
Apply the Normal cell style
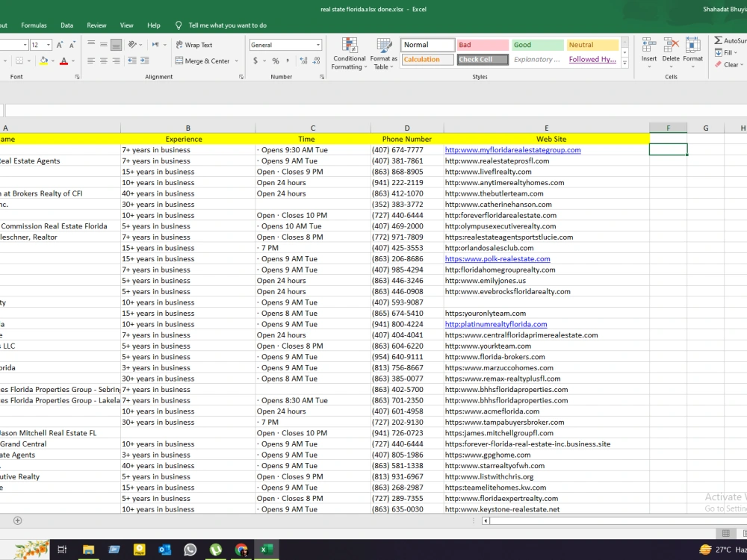click(427, 45)
